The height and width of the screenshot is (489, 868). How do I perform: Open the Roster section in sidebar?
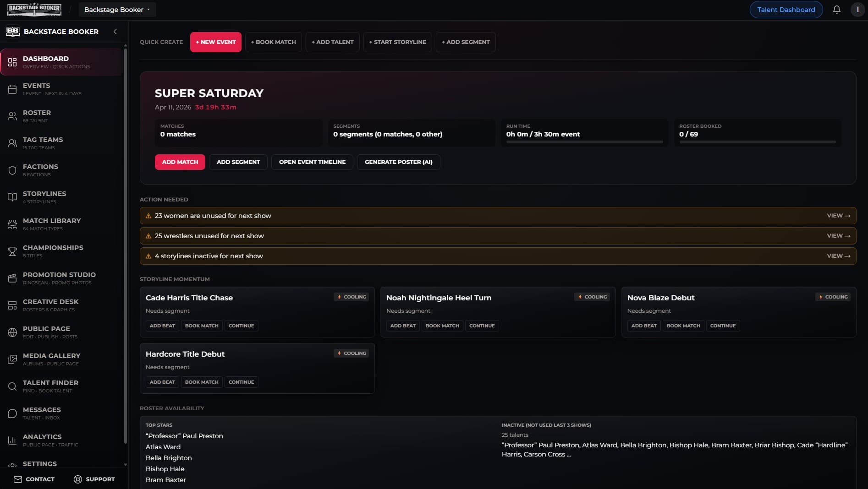coord(37,116)
